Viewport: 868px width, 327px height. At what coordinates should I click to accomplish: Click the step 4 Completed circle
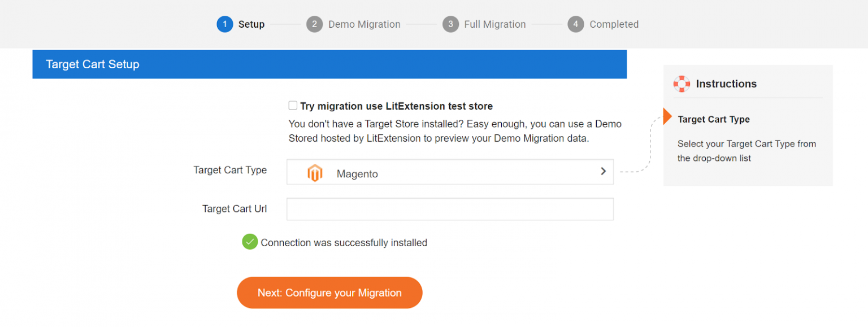click(x=575, y=24)
